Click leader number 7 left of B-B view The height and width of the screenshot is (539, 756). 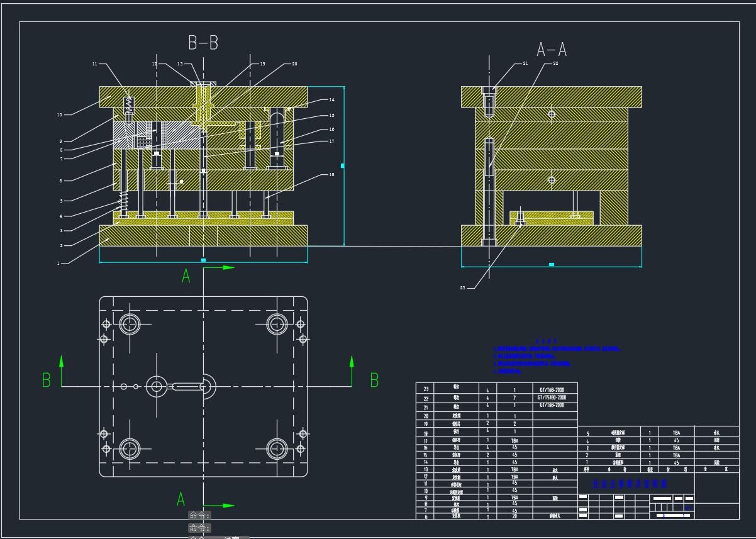tap(61, 158)
